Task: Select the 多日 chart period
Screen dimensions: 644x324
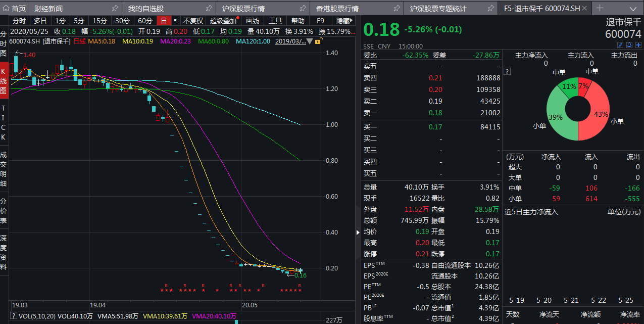Action: click(x=40, y=21)
